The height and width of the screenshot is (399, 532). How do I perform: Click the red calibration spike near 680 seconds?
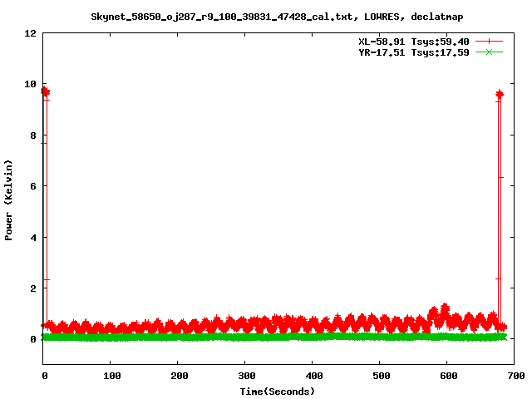coord(500,209)
